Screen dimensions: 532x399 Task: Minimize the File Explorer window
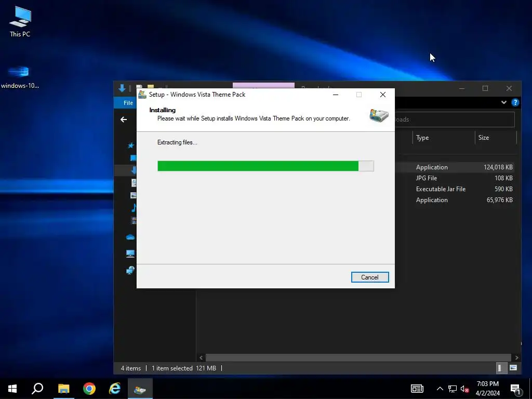click(462, 88)
